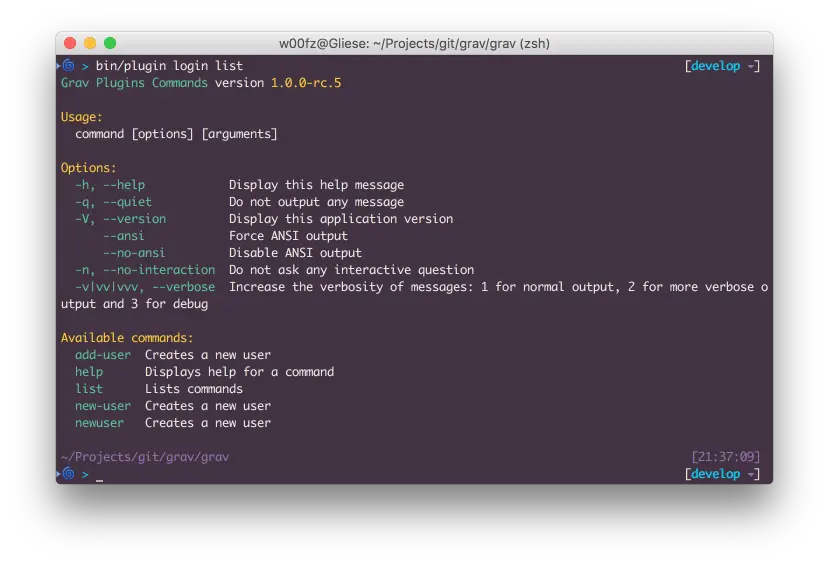829x564 pixels.
Task: Click the --quiet option flag
Action: (127, 202)
